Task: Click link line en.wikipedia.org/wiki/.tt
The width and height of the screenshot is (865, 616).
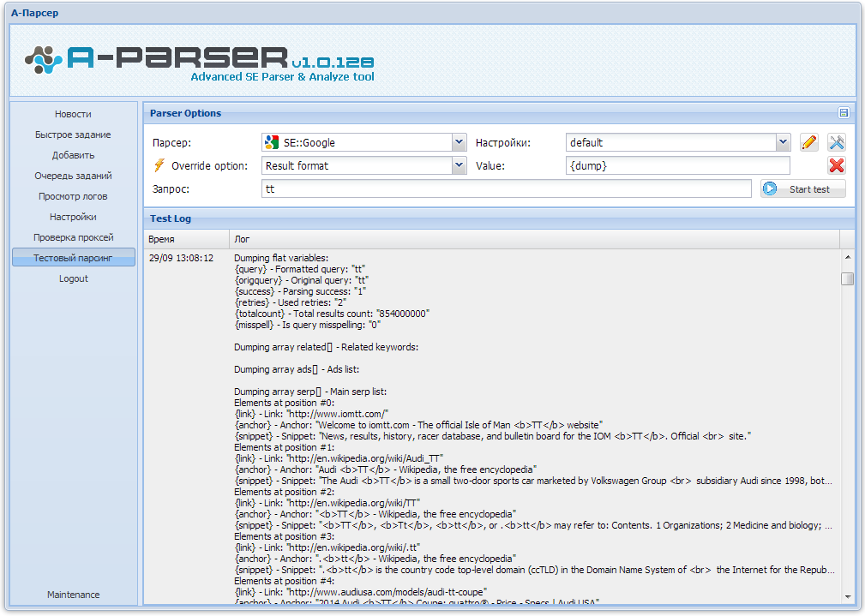Action: [327, 547]
